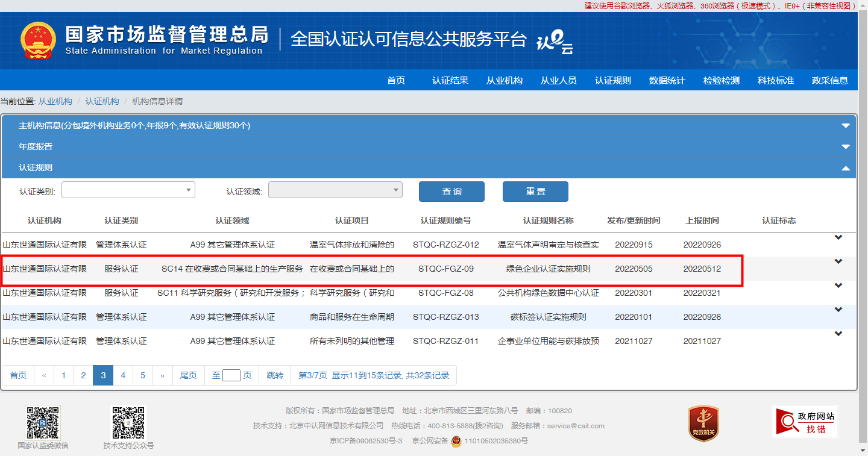Image resolution: width=868 pixels, height=456 pixels.
Task: Click the national emblem logo in header
Action: (38, 41)
